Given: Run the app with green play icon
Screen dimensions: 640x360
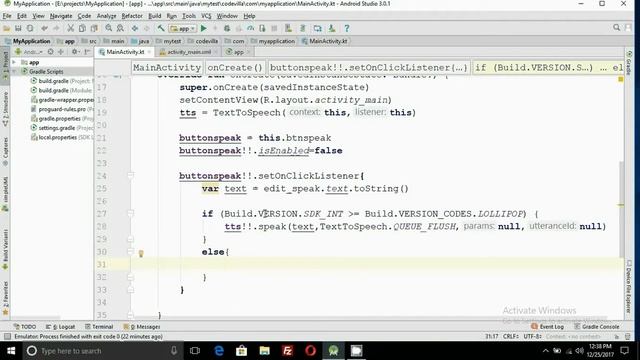Looking at the screenshot, I should (204, 29).
